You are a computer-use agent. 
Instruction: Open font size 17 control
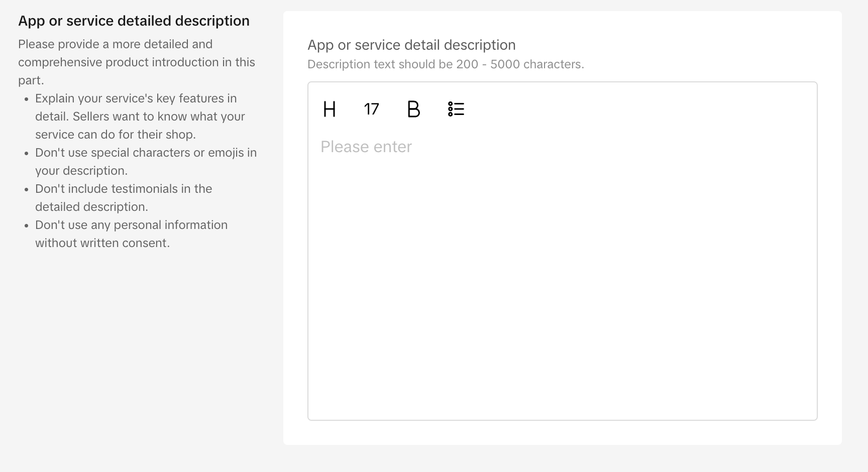(371, 109)
